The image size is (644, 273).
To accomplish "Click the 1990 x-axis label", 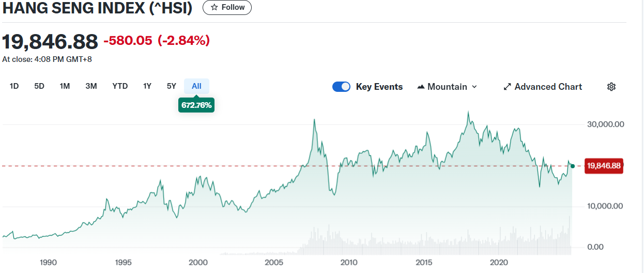I will (x=48, y=262).
